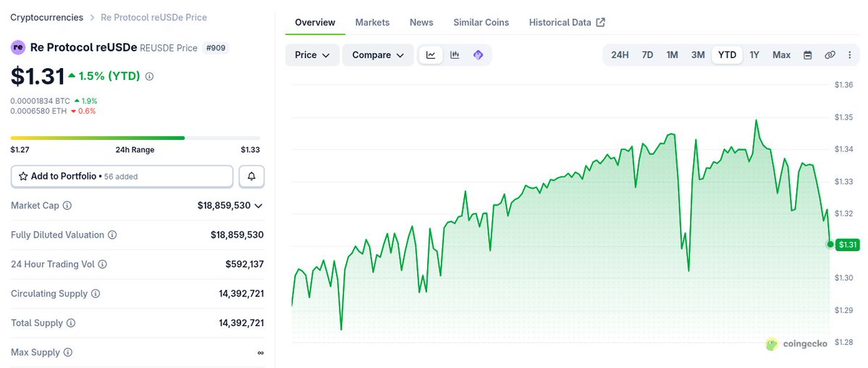This screenshot has width=868, height=368.
Task: Open the News tab
Action: coord(421,22)
